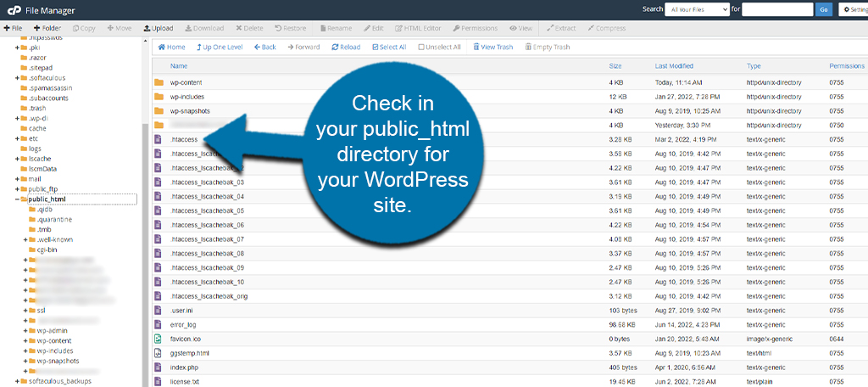
Task: Click the Download toolbar button
Action: click(204, 28)
